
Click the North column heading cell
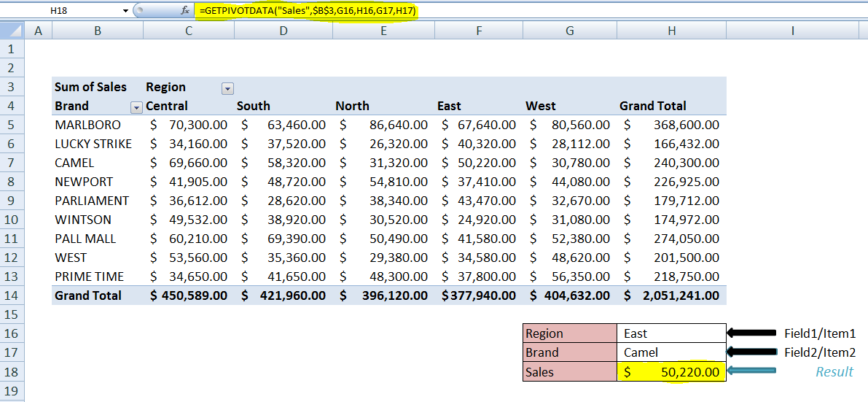coord(383,106)
